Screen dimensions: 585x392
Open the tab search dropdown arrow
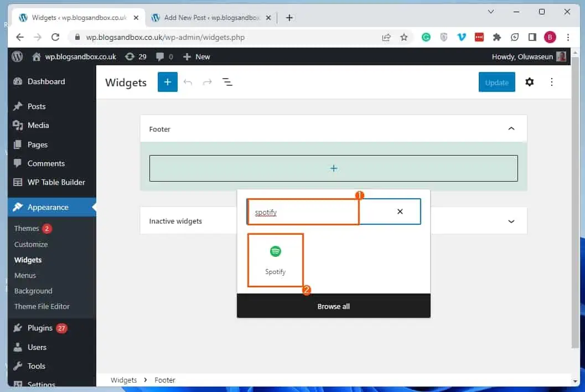point(491,12)
